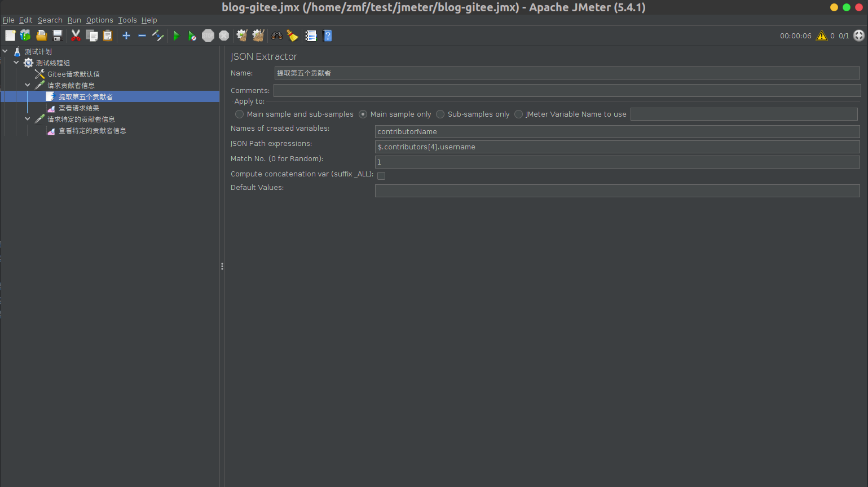Click the Default Values field
The width and height of the screenshot is (868, 487).
click(x=617, y=191)
